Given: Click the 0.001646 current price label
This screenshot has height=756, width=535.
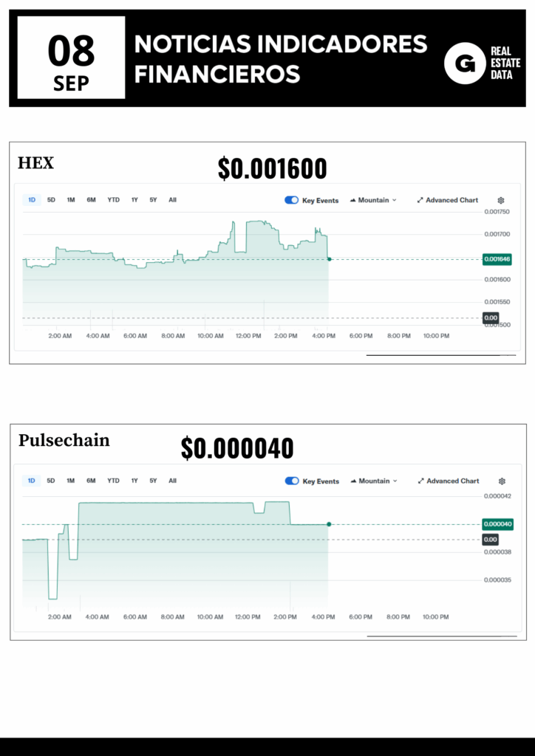Looking at the screenshot, I should coord(497,259).
